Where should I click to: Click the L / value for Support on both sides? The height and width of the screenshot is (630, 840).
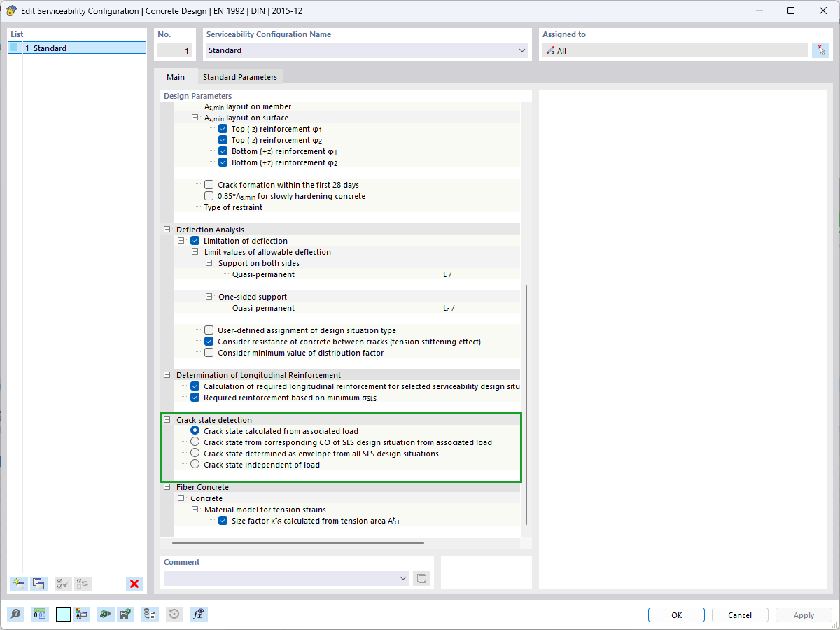[480, 274]
